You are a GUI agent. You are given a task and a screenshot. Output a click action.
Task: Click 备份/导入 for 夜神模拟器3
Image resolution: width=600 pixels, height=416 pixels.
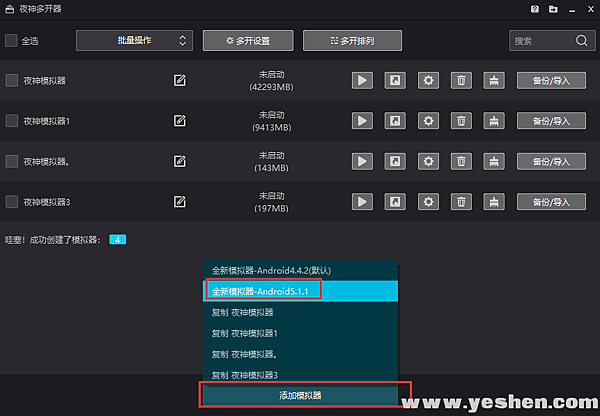tap(551, 202)
